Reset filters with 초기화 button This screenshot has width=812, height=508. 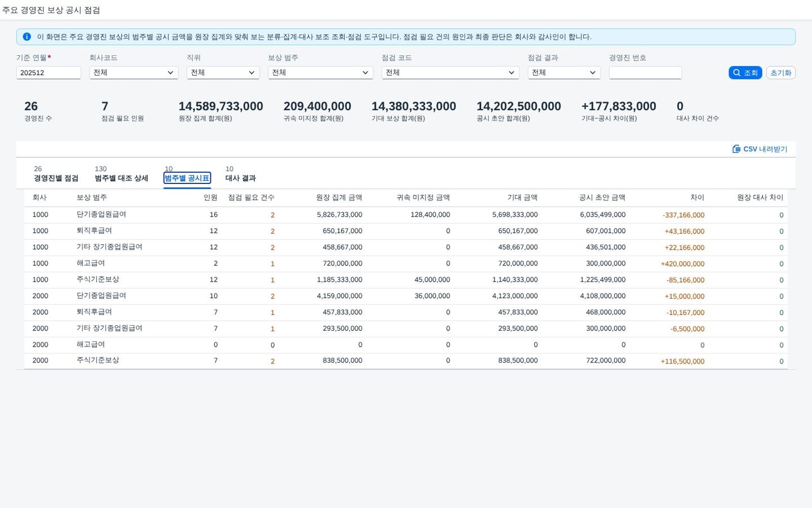[x=780, y=73]
